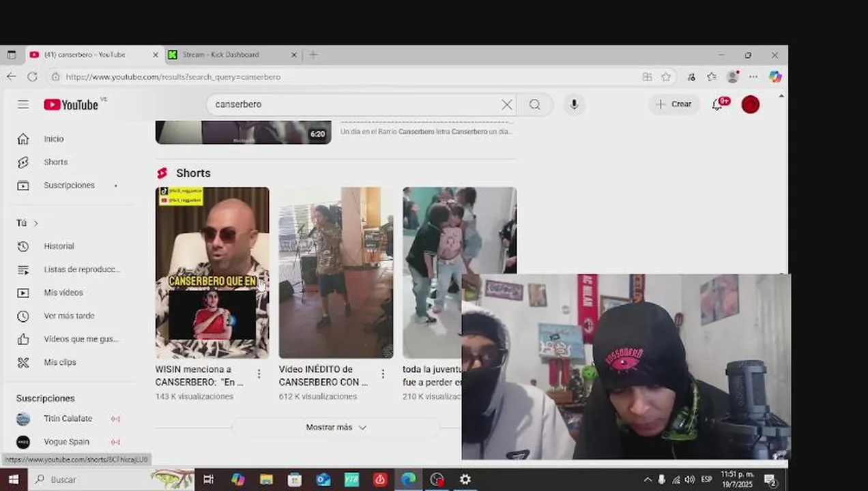This screenshot has height=491, width=868.
Task: Open the 6:20 video thumbnail
Action: tap(243, 132)
